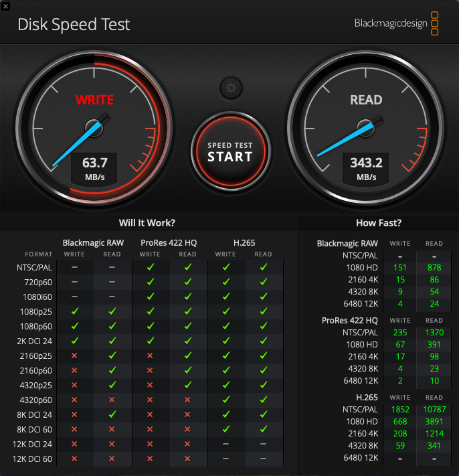459x476 pixels.
Task: Click the Blackmagic RAW 1080 HD write value 151
Action: tap(400, 267)
